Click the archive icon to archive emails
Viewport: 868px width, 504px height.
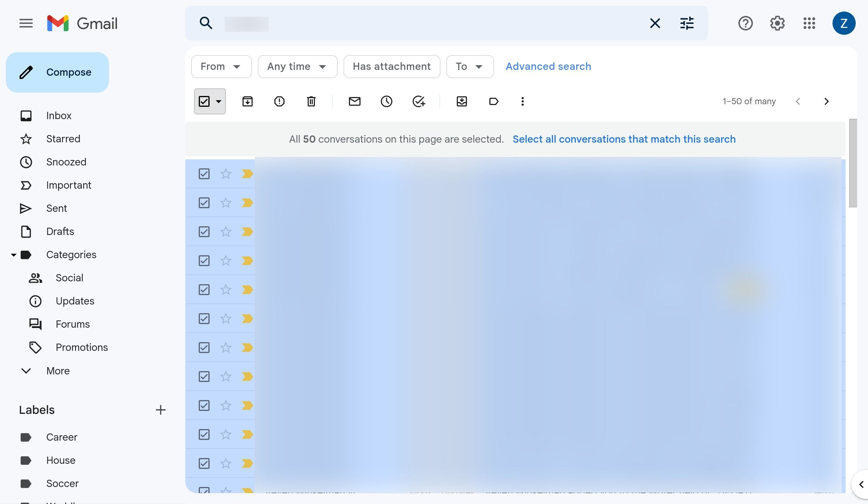[x=247, y=101]
